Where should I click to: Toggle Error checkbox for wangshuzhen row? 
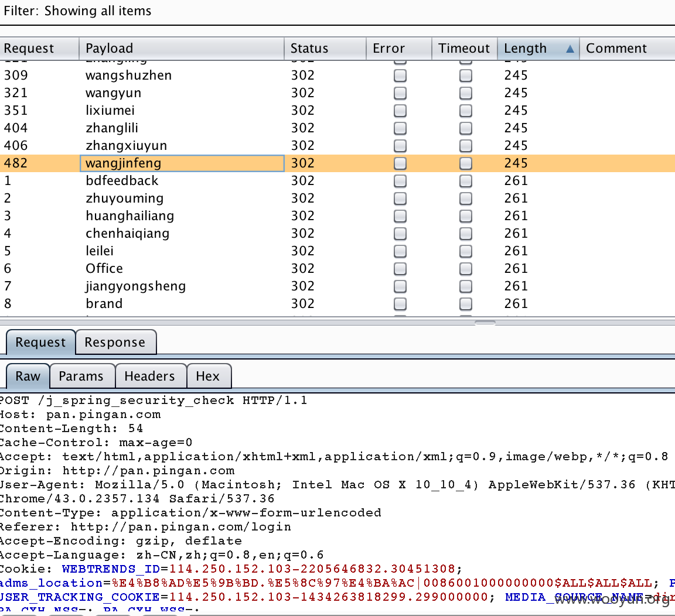(x=400, y=76)
